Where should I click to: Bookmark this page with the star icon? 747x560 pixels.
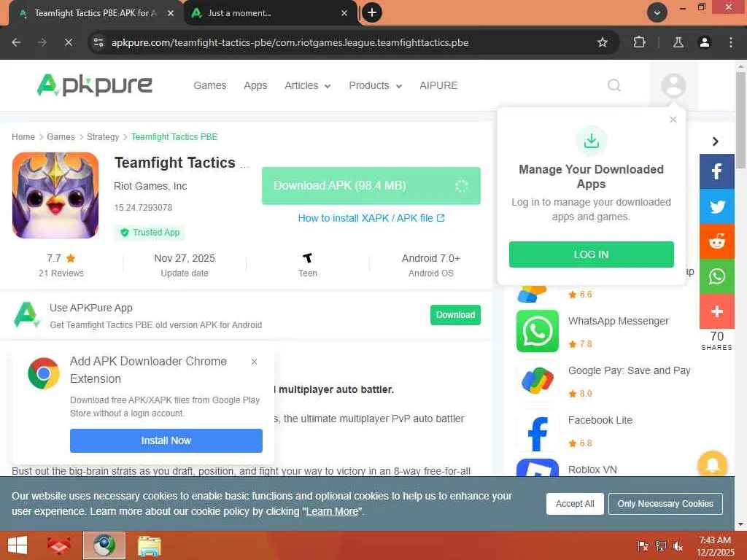click(x=602, y=42)
